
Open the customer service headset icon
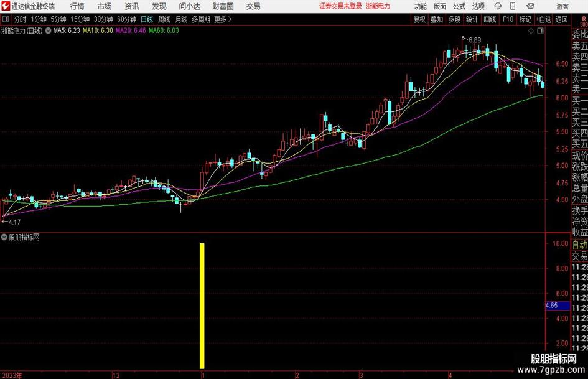498,6
